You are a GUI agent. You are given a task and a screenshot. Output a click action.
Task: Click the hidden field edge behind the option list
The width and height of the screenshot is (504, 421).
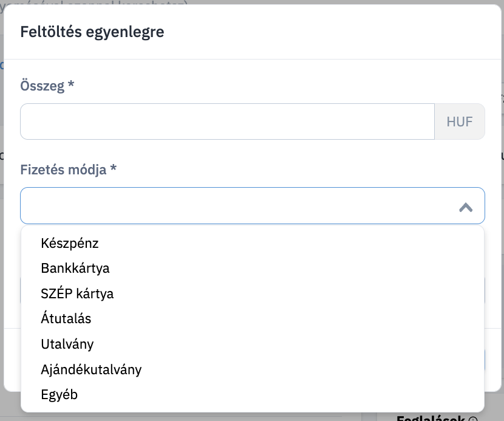485,290
